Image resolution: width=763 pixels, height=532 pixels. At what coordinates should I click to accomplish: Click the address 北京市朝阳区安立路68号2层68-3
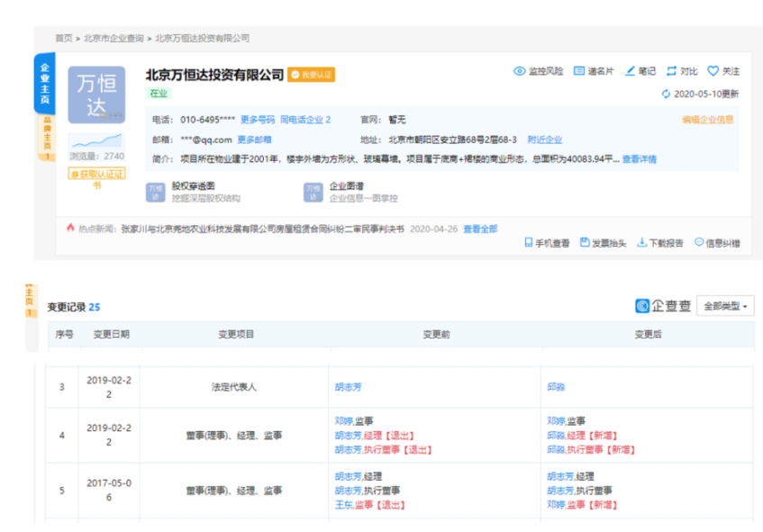pos(452,140)
